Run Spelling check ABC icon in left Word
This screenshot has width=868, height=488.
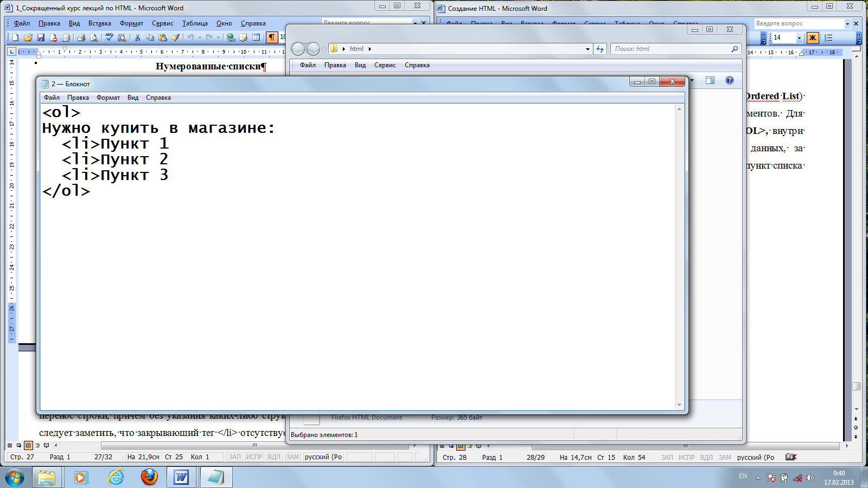(x=110, y=37)
